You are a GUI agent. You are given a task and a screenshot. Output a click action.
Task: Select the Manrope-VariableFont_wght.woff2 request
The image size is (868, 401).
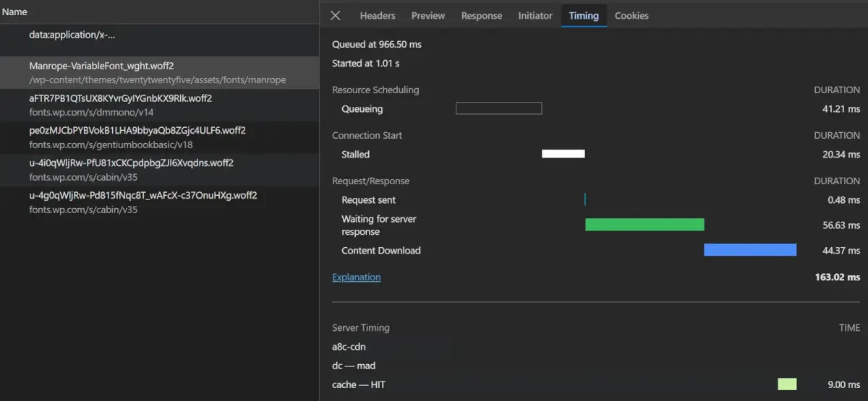pyautogui.click(x=159, y=73)
